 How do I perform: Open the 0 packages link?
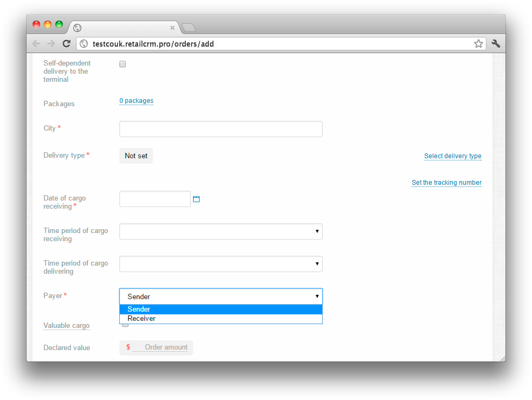coord(136,101)
